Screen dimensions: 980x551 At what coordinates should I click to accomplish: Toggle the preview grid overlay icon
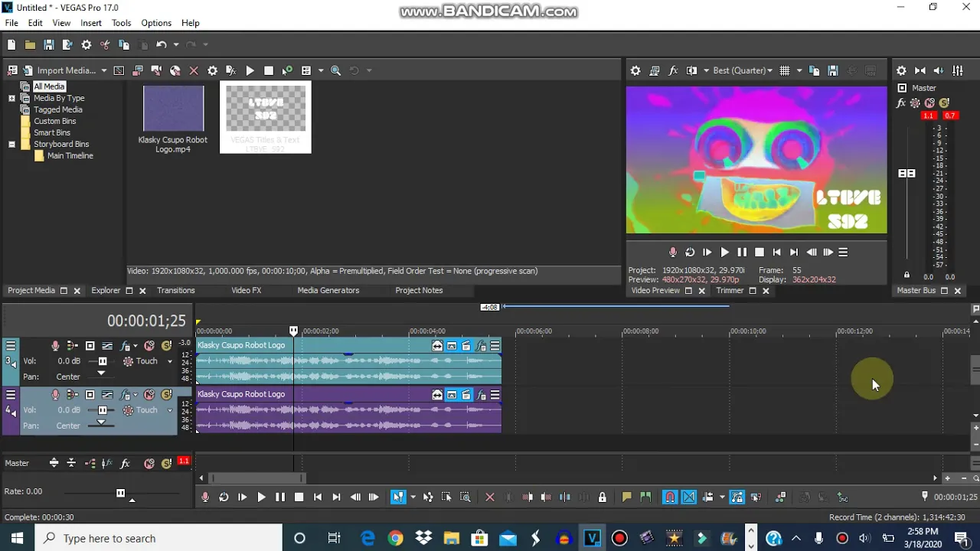tap(785, 70)
